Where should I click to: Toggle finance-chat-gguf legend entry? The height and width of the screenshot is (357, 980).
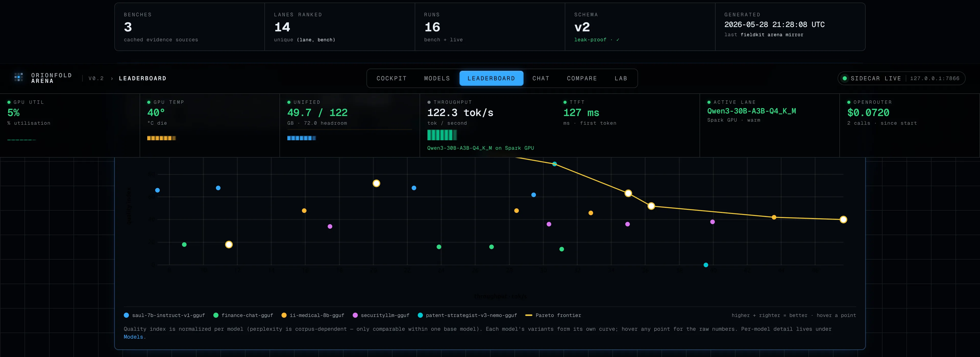coord(243,315)
